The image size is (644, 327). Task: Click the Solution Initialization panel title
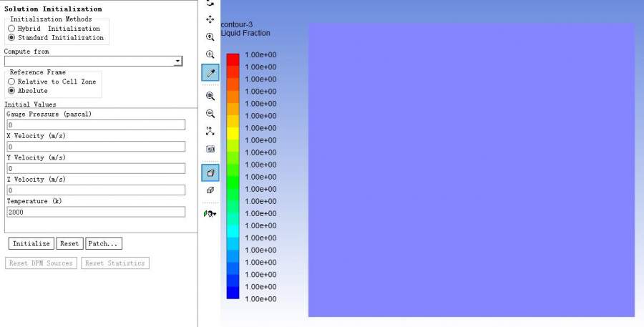(x=53, y=9)
